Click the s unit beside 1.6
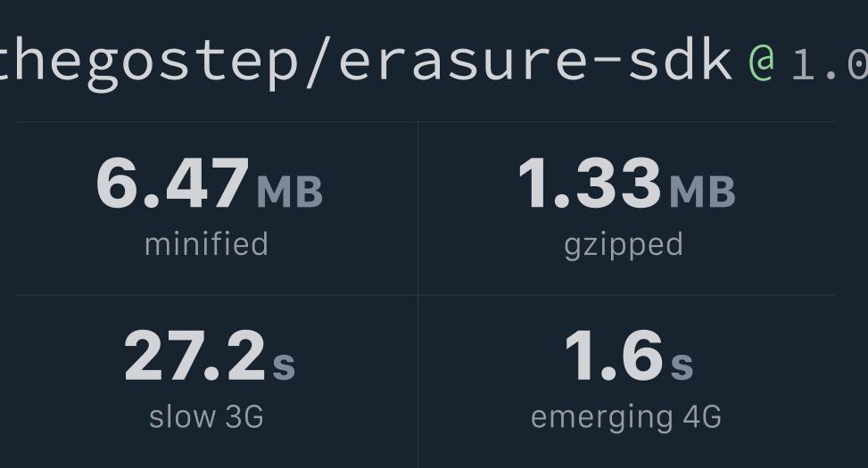Image resolution: width=868 pixels, height=468 pixels. pos(682,365)
